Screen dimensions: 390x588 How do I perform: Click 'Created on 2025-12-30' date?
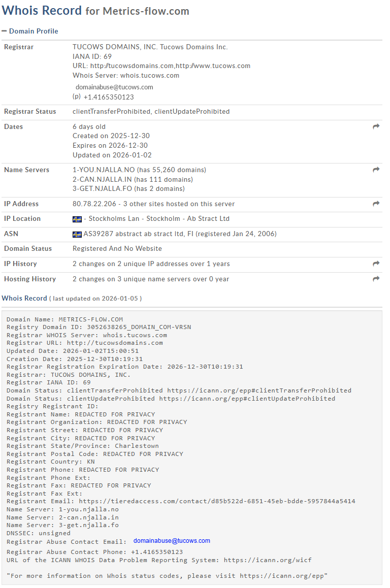coord(111,136)
